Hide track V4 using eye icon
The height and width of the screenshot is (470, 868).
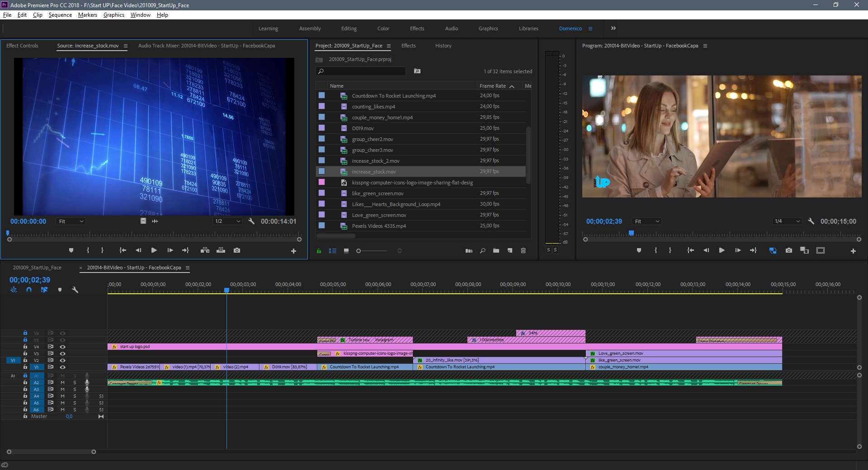tap(63, 347)
